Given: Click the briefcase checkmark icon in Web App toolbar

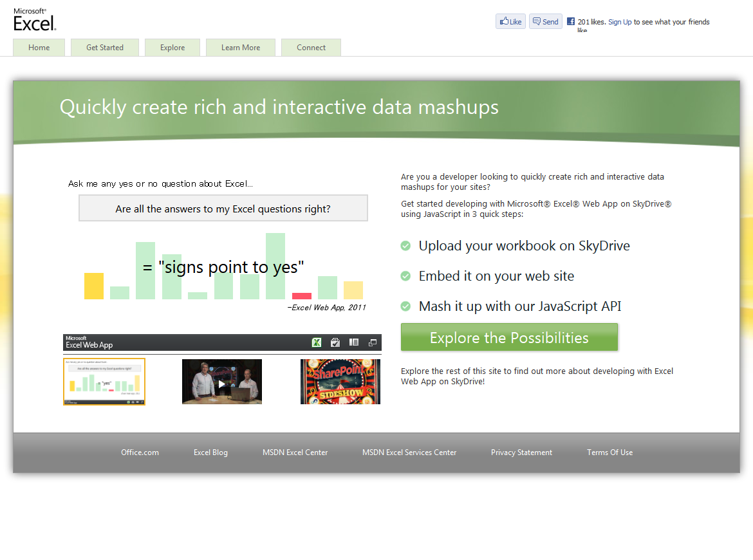Looking at the screenshot, I should click(x=335, y=342).
